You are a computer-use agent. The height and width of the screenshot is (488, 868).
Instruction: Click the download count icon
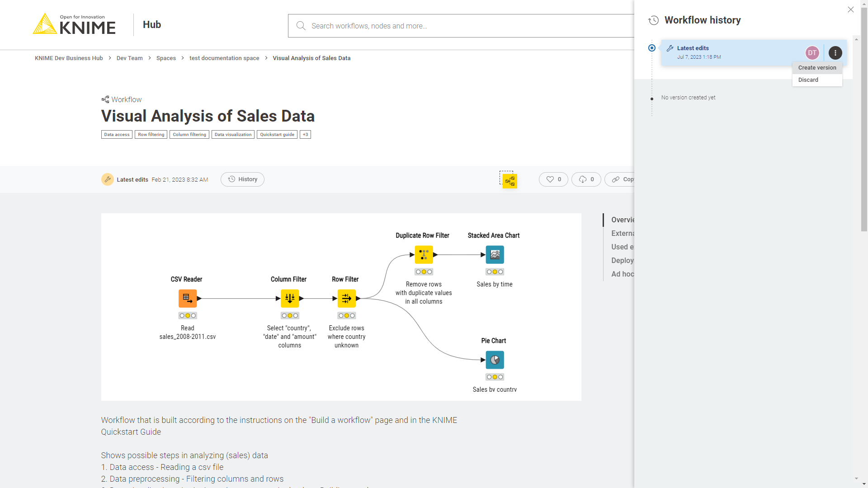(581, 179)
